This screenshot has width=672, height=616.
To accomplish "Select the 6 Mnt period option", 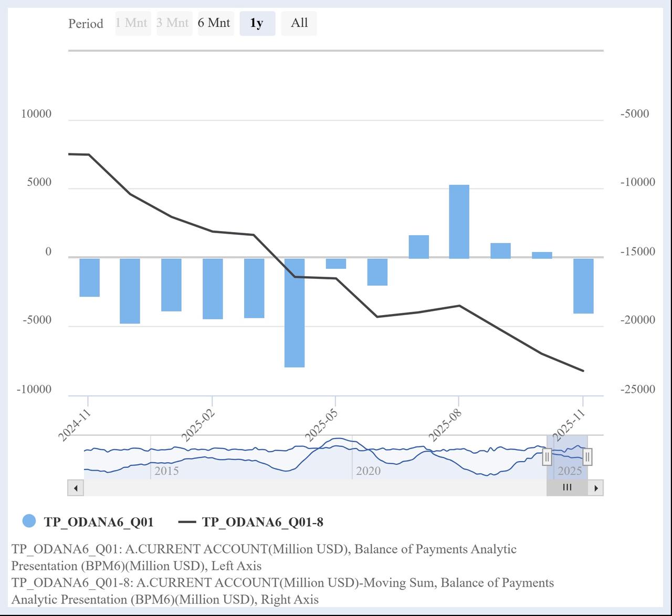I will point(215,23).
